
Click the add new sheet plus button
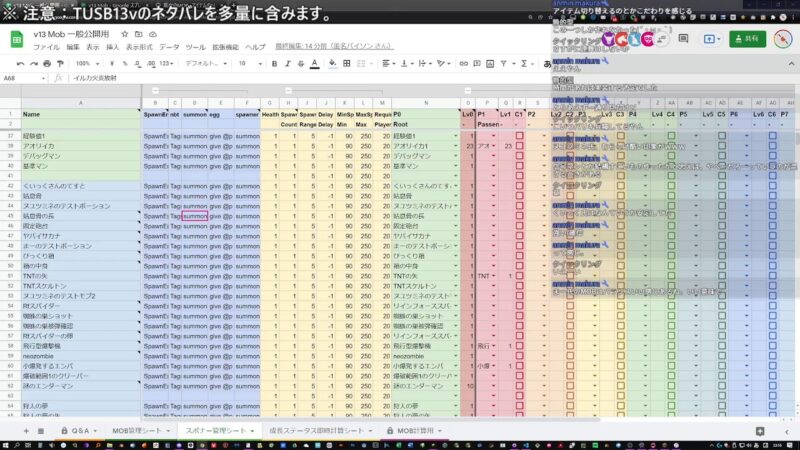(27, 430)
